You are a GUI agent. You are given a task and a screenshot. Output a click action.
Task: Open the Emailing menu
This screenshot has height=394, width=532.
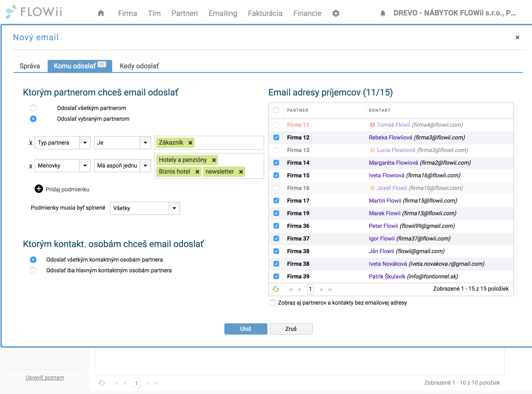tap(223, 13)
